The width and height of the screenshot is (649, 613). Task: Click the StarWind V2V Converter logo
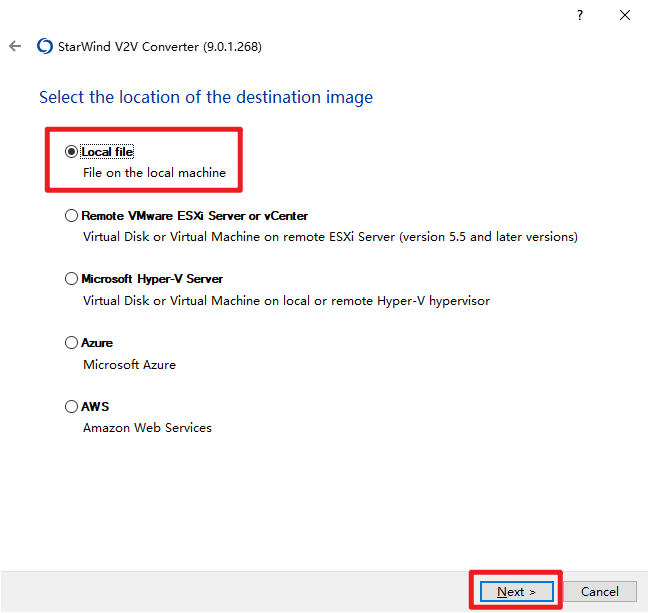(45, 46)
